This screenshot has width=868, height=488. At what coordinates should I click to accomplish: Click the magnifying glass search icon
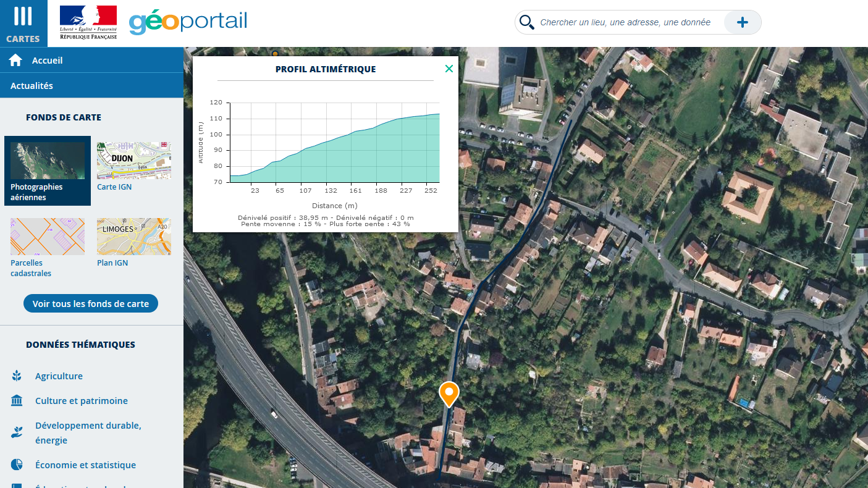(x=526, y=23)
